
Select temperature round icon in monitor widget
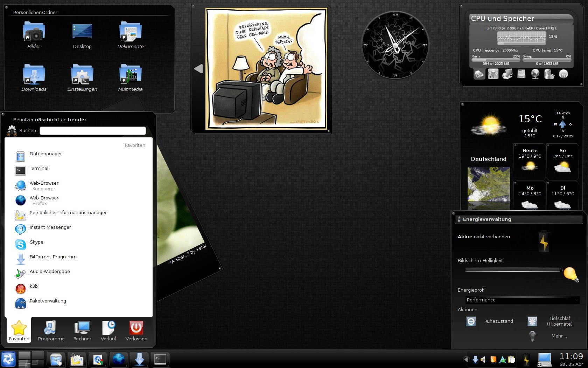pyautogui.click(x=563, y=74)
